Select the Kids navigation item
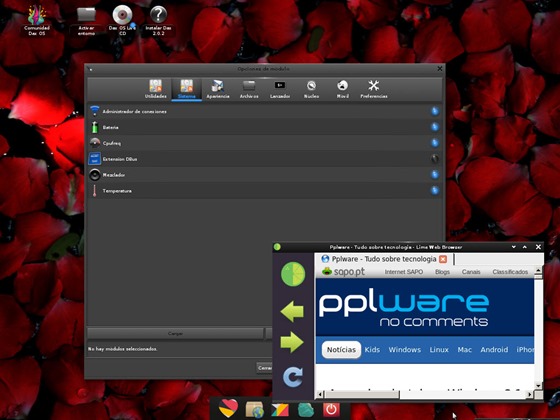The height and width of the screenshot is (420, 560). point(372,350)
